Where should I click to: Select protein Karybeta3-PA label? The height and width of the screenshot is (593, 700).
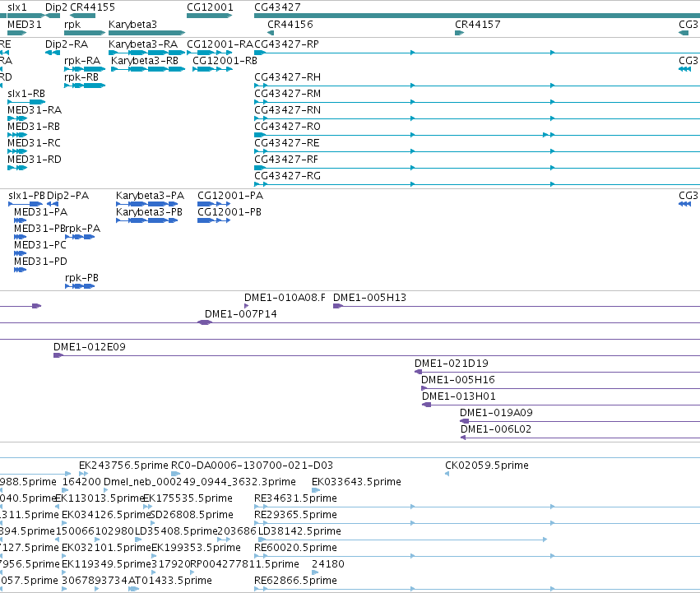(x=150, y=196)
